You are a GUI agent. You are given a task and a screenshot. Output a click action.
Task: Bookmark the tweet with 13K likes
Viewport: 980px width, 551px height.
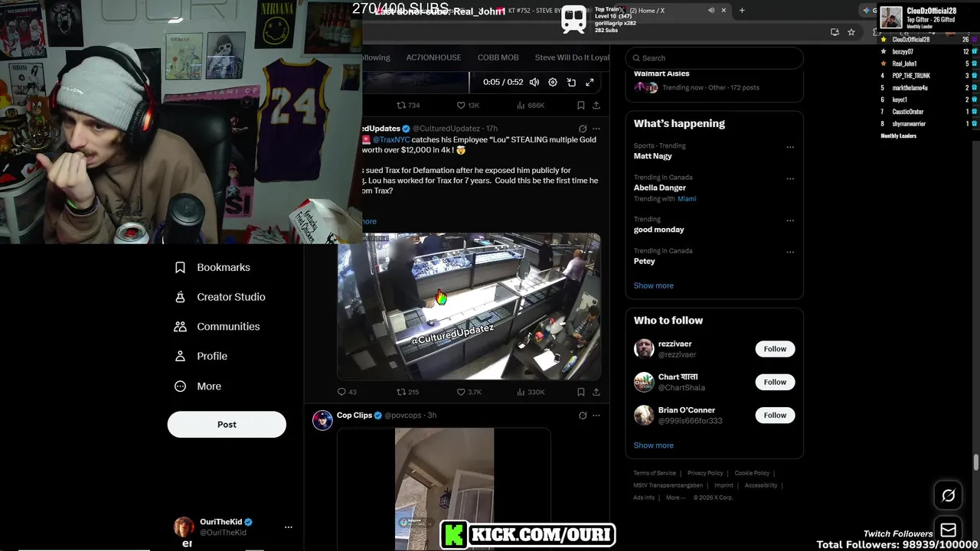(x=581, y=105)
